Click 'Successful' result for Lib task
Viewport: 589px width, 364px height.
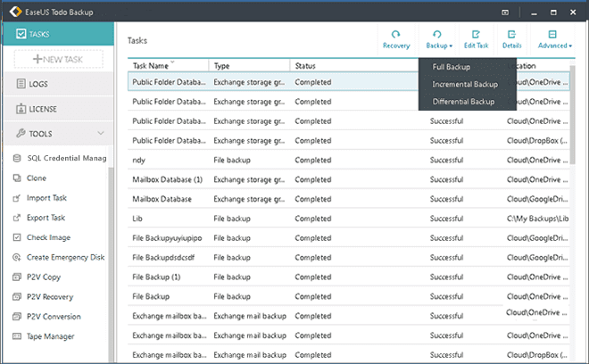pyautogui.click(x=446, y=219)
